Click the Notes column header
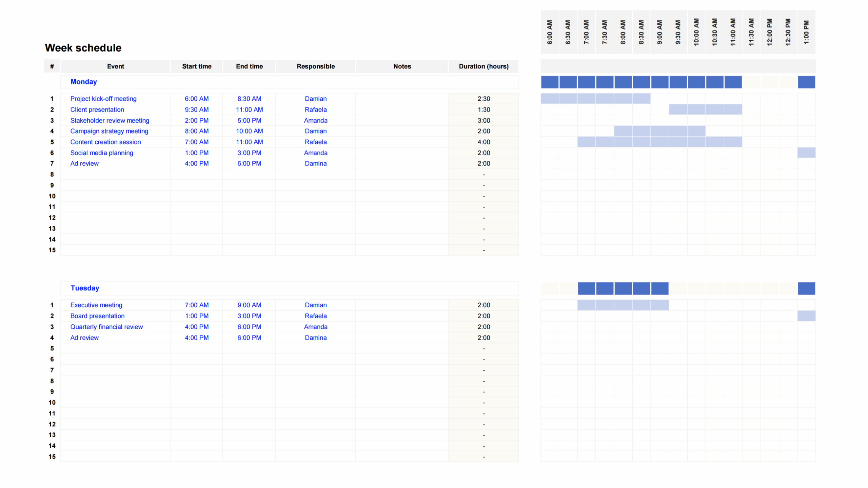Screen dimensions: 868x488 (x=402, y=66)
